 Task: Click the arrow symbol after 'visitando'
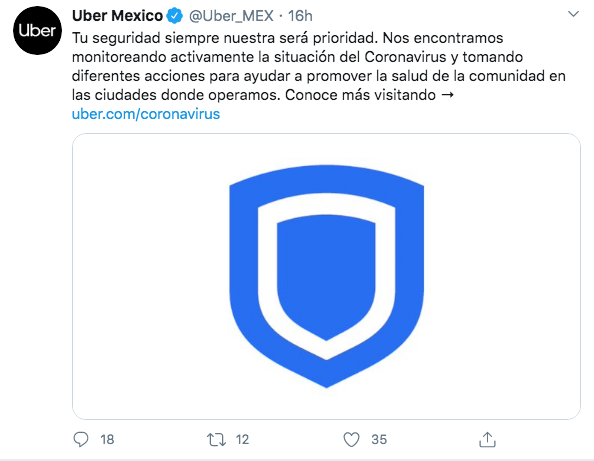[x=447, y=95]
